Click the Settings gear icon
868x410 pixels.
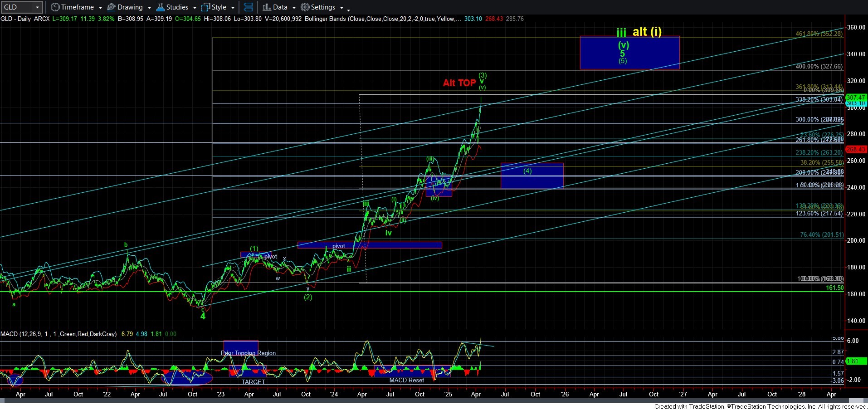[305, 7]
